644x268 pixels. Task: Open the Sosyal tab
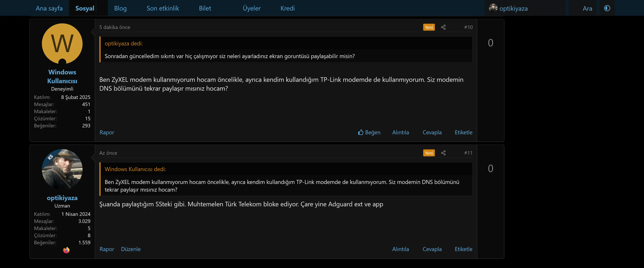click(85, 8)
